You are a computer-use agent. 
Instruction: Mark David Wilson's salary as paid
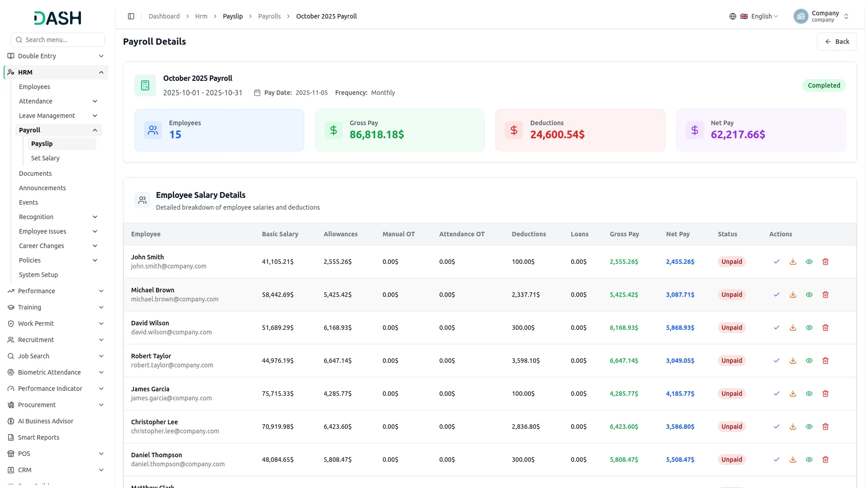pyautogui.click(x=776, y=328)
